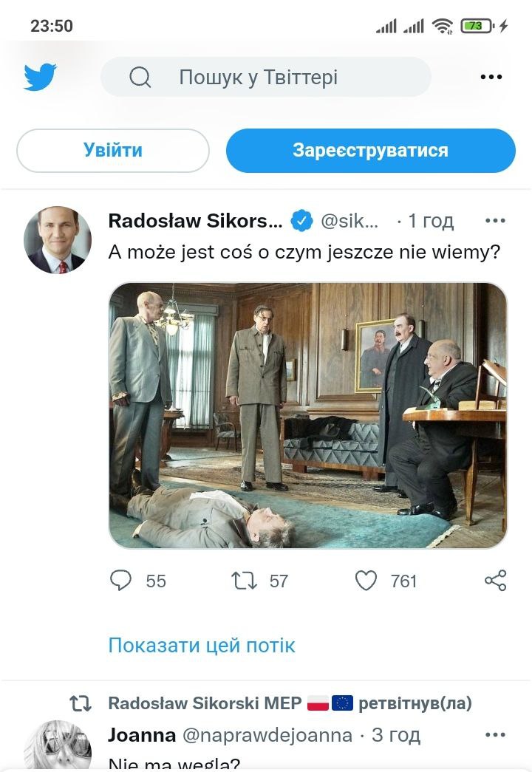Viewport: 532px width, 772px height.
Task: Tap the reply bubble icon with 55
Action: (x=120, y=581)
